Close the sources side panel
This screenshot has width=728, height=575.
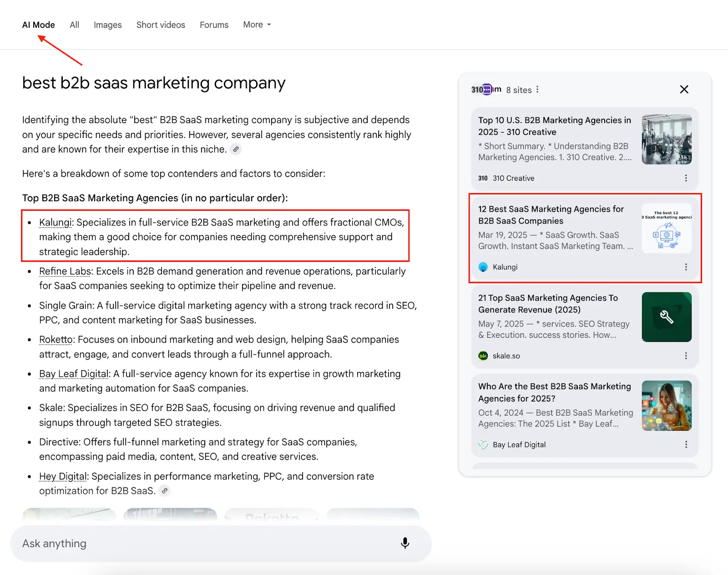684,90
